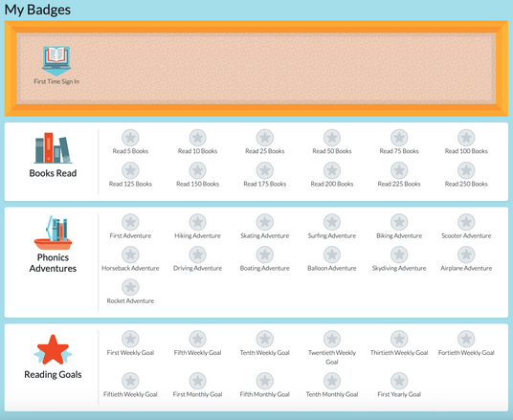Screen dimensions: 513x420
Task: Select the Boating Adventure star badge
Action: point(265,254)
